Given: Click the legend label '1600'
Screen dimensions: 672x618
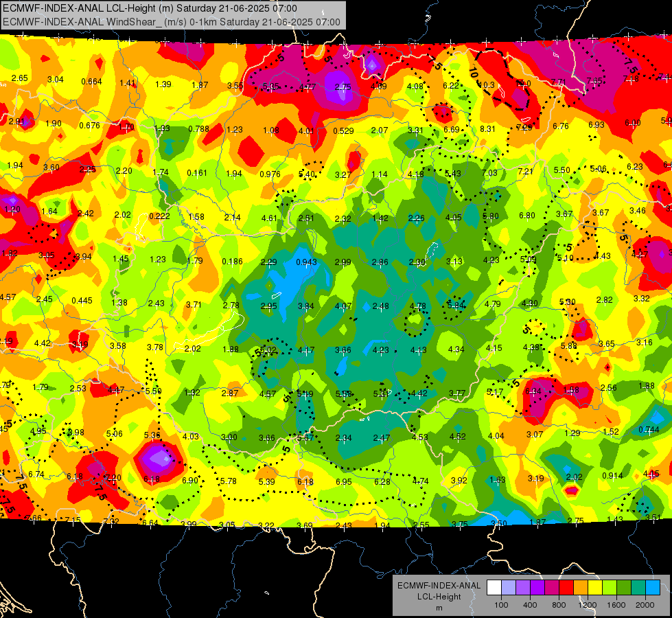Looking at the screenshot, I should point(616,605).
